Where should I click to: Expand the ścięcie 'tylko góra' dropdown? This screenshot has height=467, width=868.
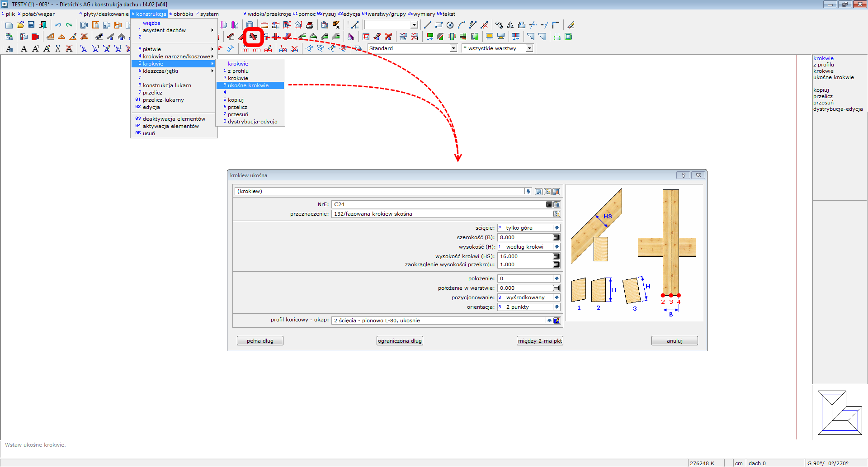(557, 228)
